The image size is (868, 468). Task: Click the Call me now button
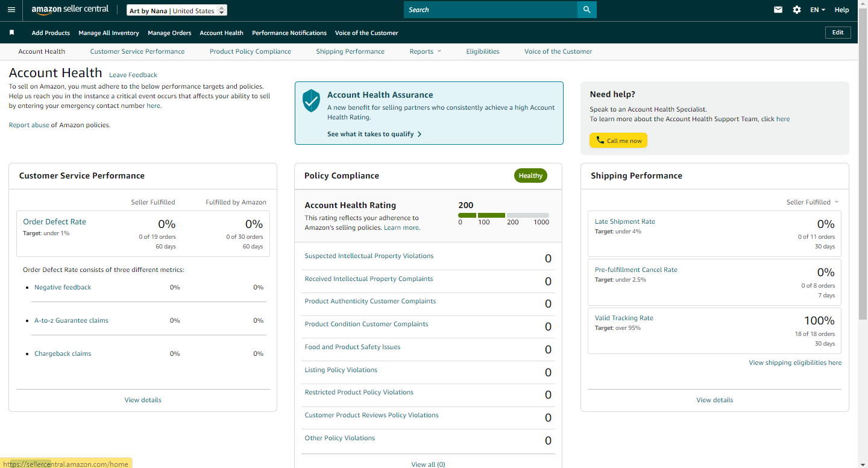(618, 141)
